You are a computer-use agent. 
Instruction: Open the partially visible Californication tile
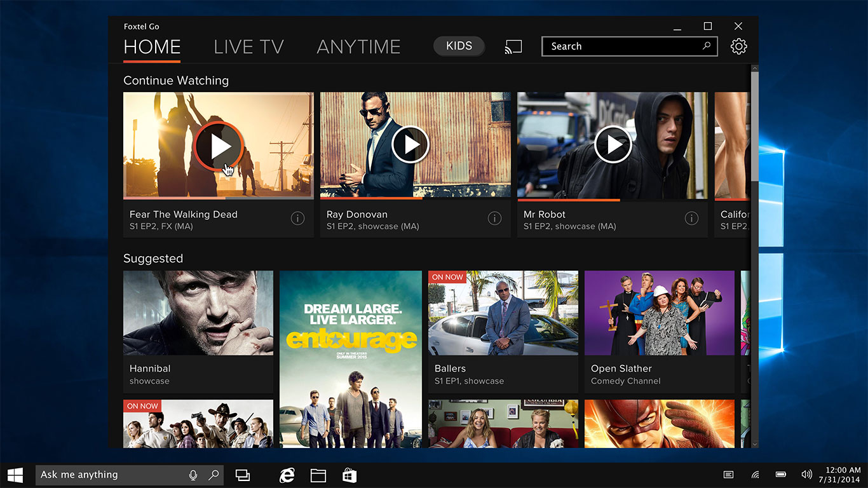pyautogui.click(x=732, y=165)
